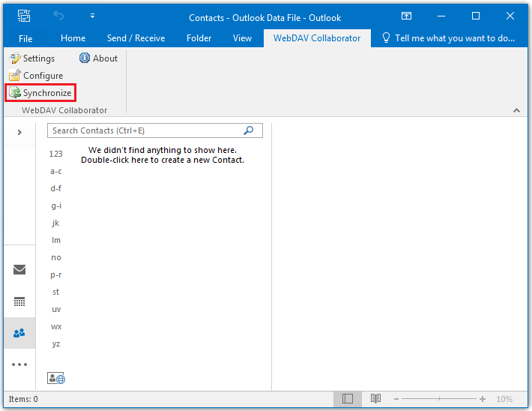
Task: Click the Tell me what you want to do box
Action: [x=449, y=38]
